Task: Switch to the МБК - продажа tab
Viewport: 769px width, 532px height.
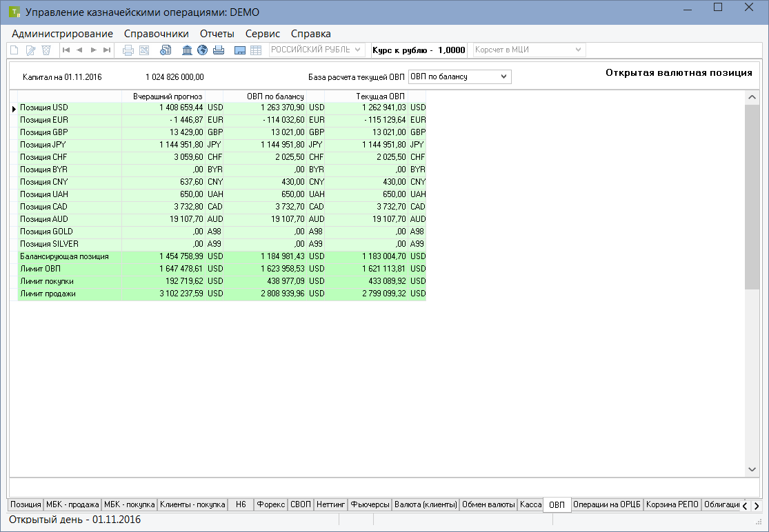Action: [72, 504]
